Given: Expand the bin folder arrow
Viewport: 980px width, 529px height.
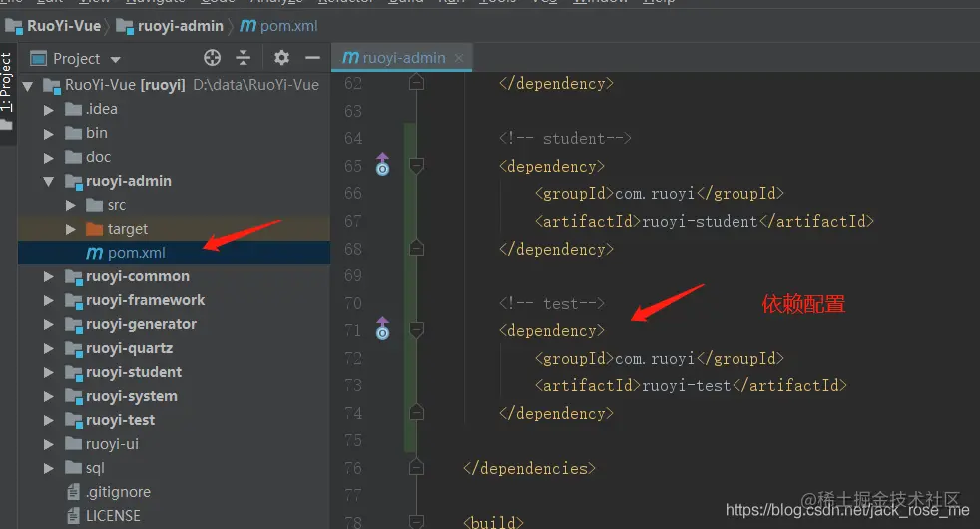Looking at the screenshot, I should pyautogui.click(x=49, y=134).
